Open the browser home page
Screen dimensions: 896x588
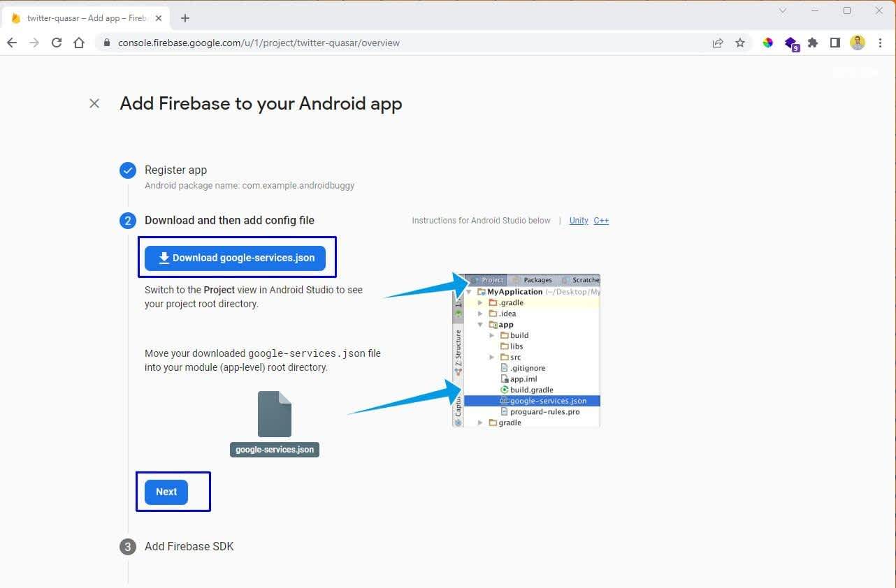coord(79,43)
